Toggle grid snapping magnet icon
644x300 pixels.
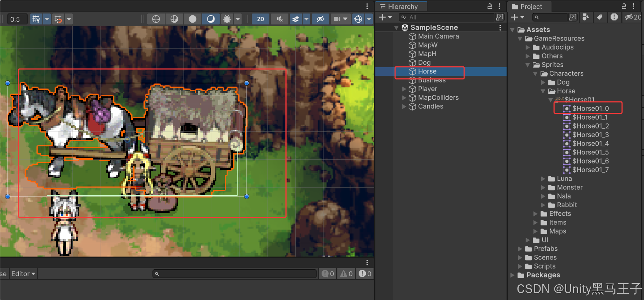(x=58, y=19)
